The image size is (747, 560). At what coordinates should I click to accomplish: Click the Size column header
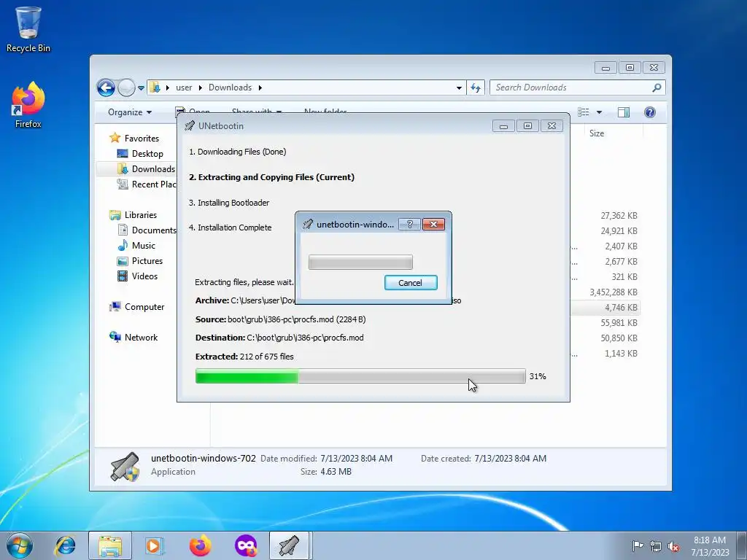[x=597, y=133]
